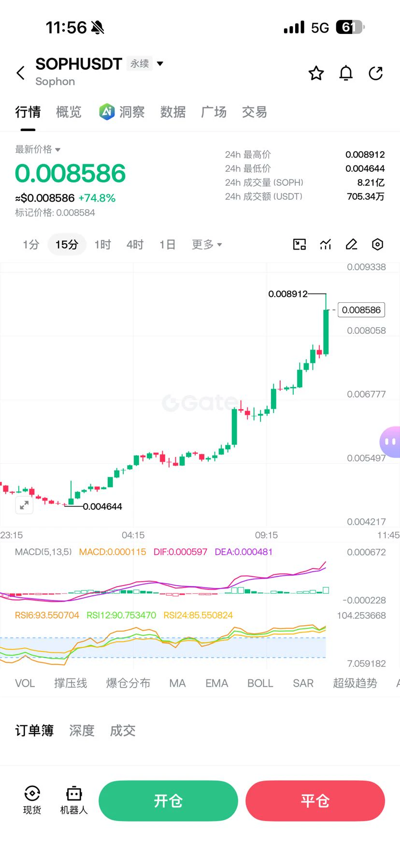Image resolution: width=400 pixels, height=868 pixels.
Task: Toggle the 撑压线 indicator
Action: click(71, 683)
